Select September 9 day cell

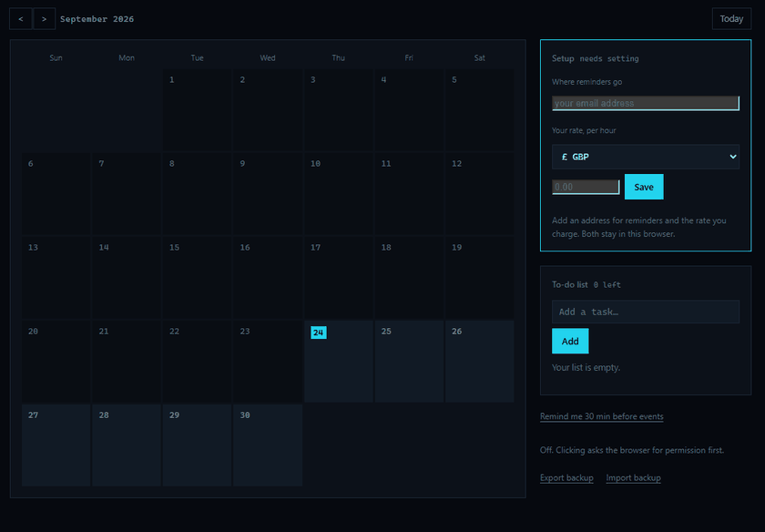click(x=268, y=194)
